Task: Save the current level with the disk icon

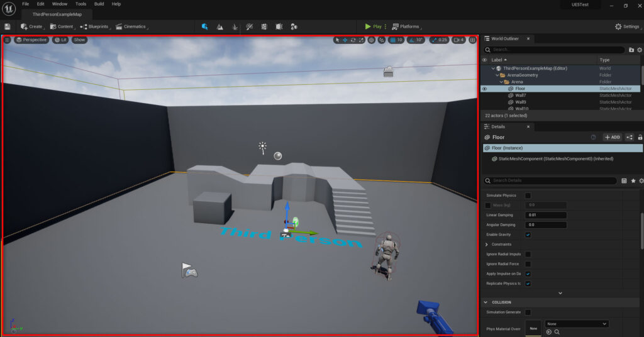Action: [8, 26]
